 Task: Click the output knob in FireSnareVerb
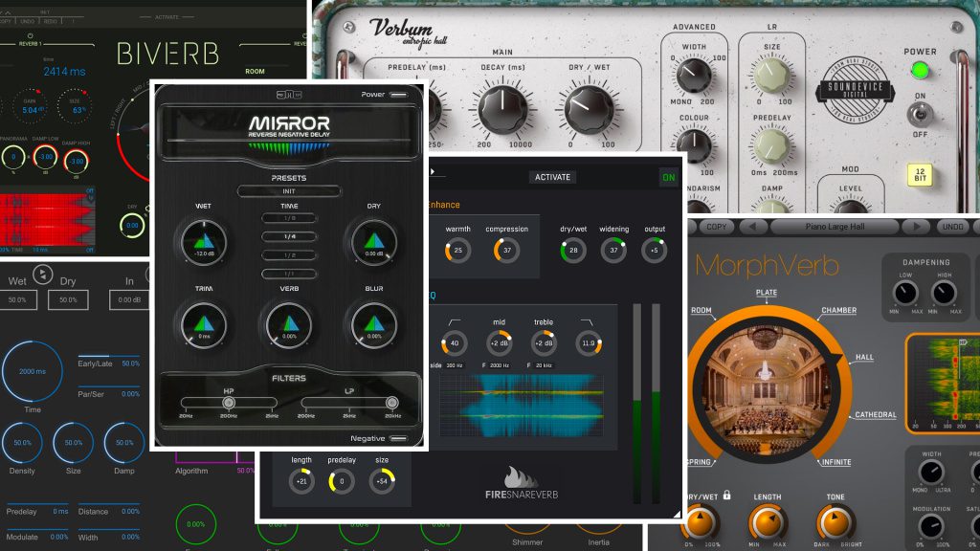pyautogui.click(x=654, y=251)
